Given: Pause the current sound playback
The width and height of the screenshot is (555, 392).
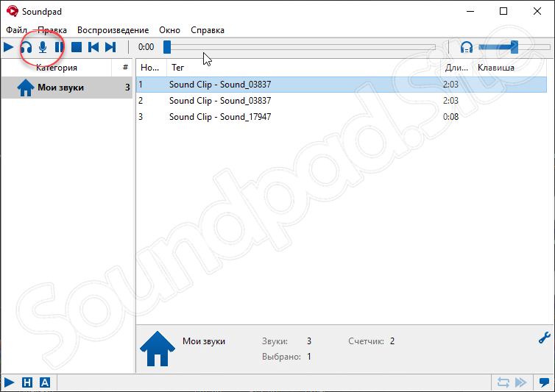Looking at the screenshot, I should coord(59,47).
